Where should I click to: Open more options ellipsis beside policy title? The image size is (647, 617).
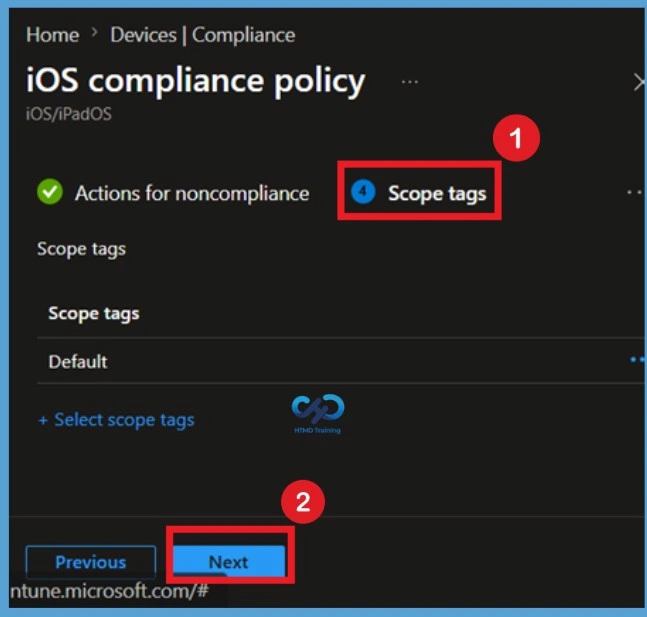coord(410,82)
